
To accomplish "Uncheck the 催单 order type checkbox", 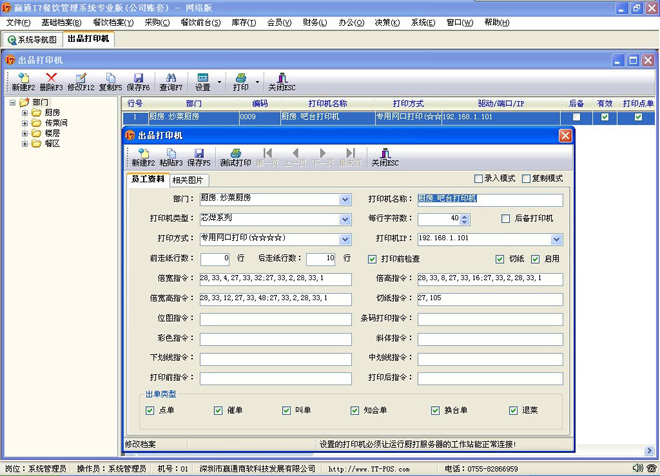I will [218, 410].
